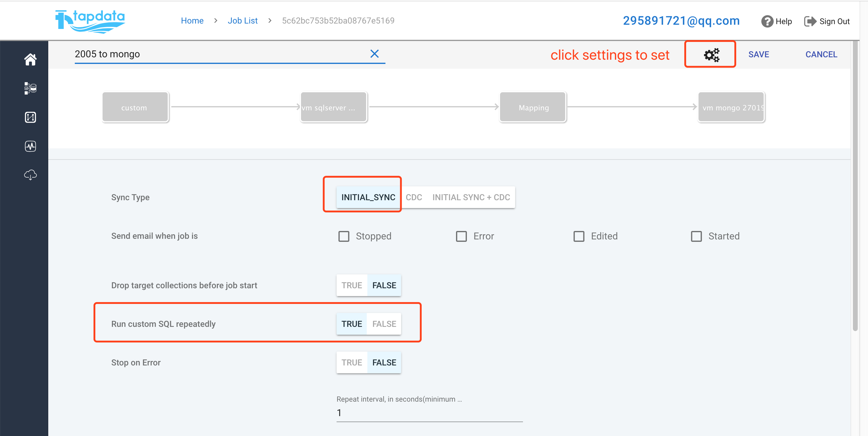Check the Started email checkbox
This screenshot has height=436, width=868.
696,236
